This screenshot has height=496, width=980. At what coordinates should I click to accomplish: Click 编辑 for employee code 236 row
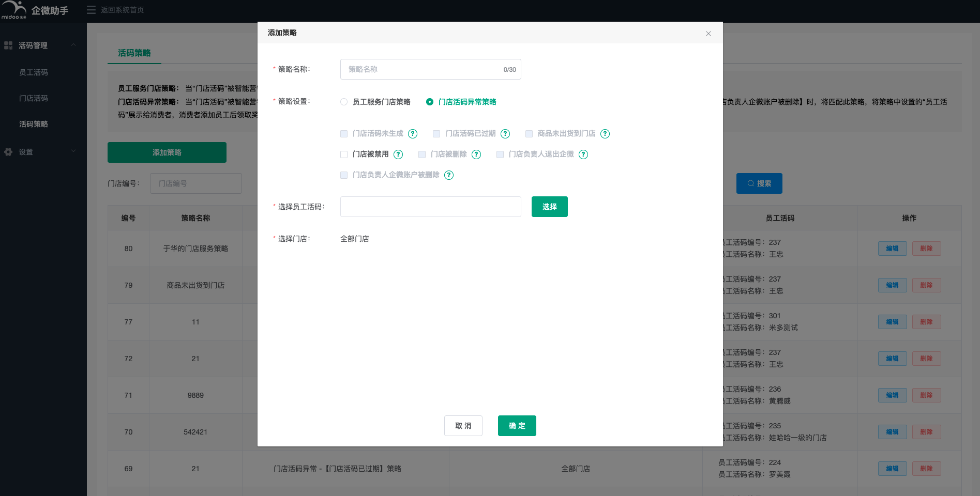coord(893,395)
